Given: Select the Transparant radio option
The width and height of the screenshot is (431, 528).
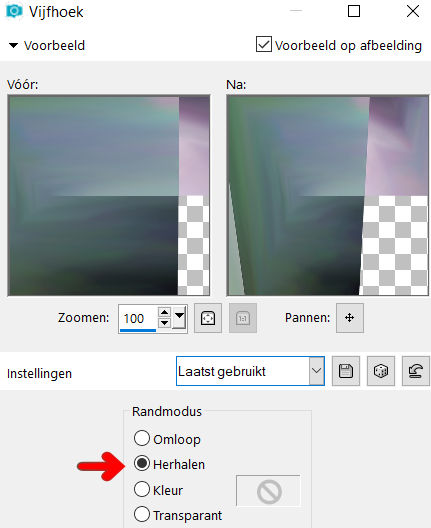Looking at the screenshot, I should pos(142,514).
